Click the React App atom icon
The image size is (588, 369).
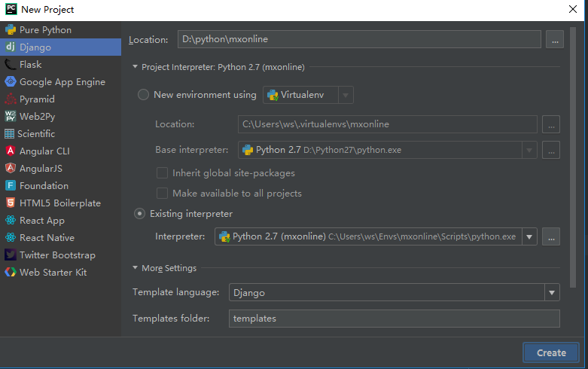(11, 220)
